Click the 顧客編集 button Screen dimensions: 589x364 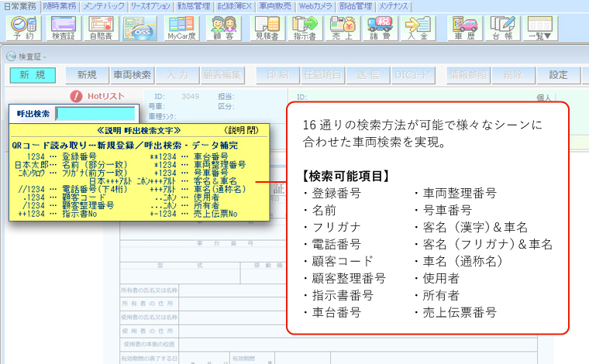click(x=222, y=75)
